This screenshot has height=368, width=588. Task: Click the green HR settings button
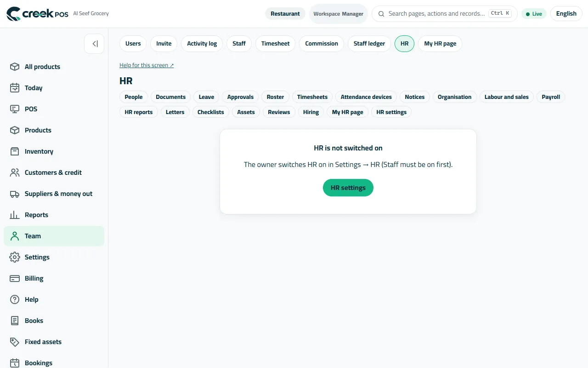(348, 188)
